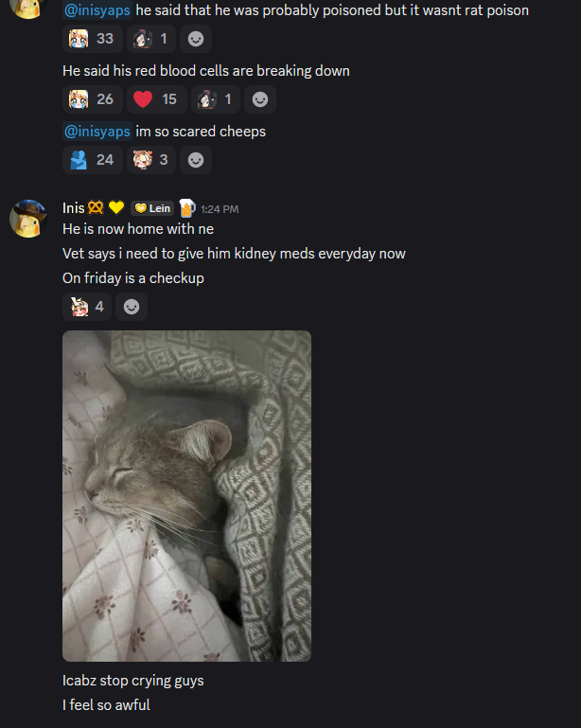Toggle the red heart reaction with 15
The width and height of the screenshot is (581, 728).
(157, 99)
